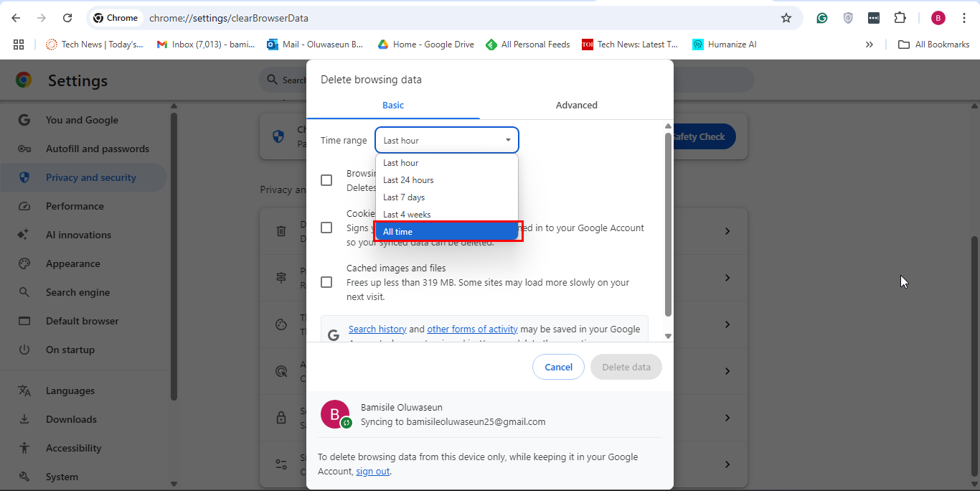Screen dimensions: 980x491
Task: Click the Grammarly extension icon
Action: click(x=822, y=18)
